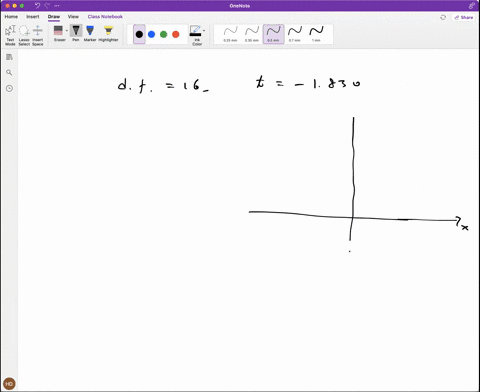Set pen thickness to 1 mm
The width and height of the screenshot is (480, 392).
coord(316,34)
